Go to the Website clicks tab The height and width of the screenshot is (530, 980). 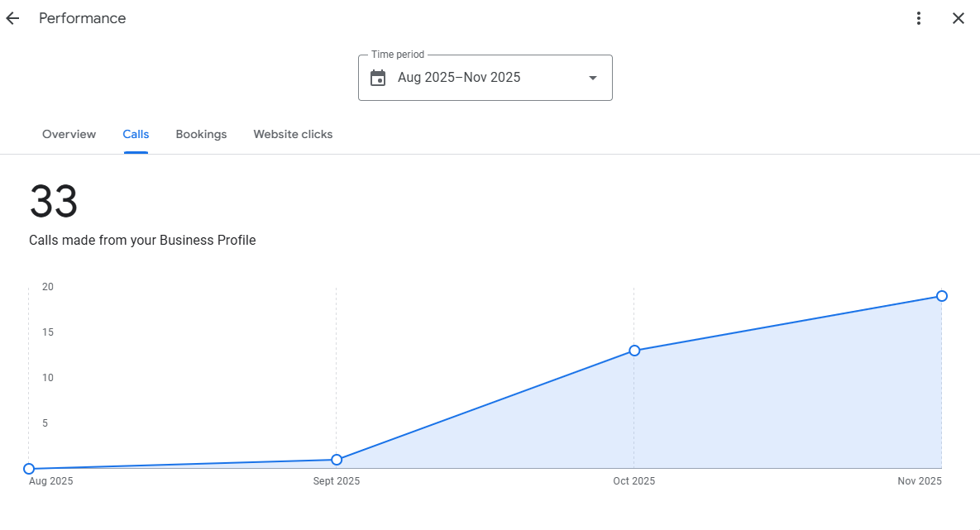[293, 134]
